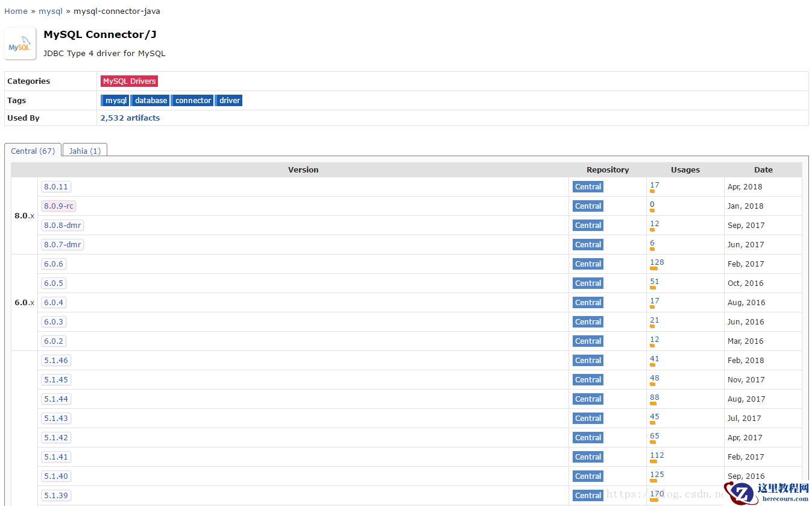Open the mysql breadcrumb link
This screenshot has height=506, width=812.
[51, 11]
